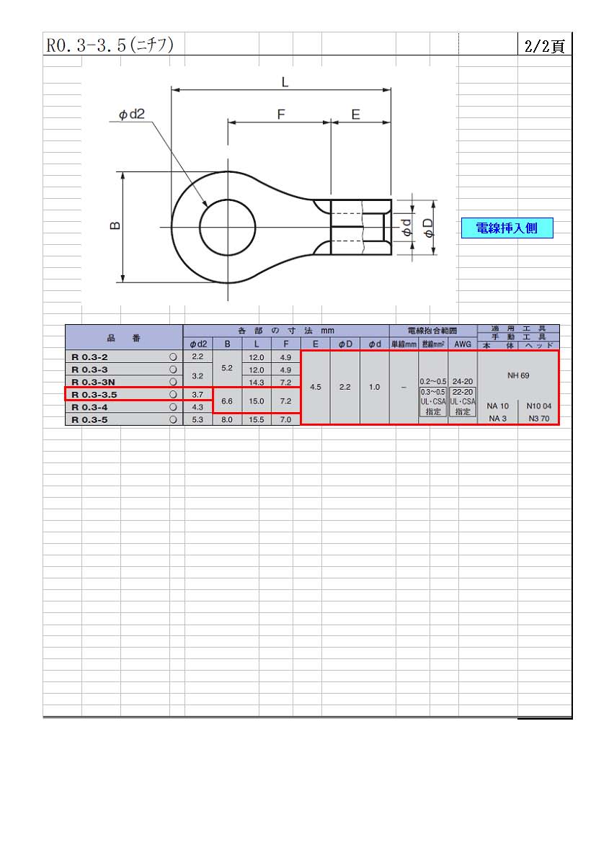Viewport: 596px width, 868px height.
Task: Select the 本体 header cell
Action: tap(497, 346)
